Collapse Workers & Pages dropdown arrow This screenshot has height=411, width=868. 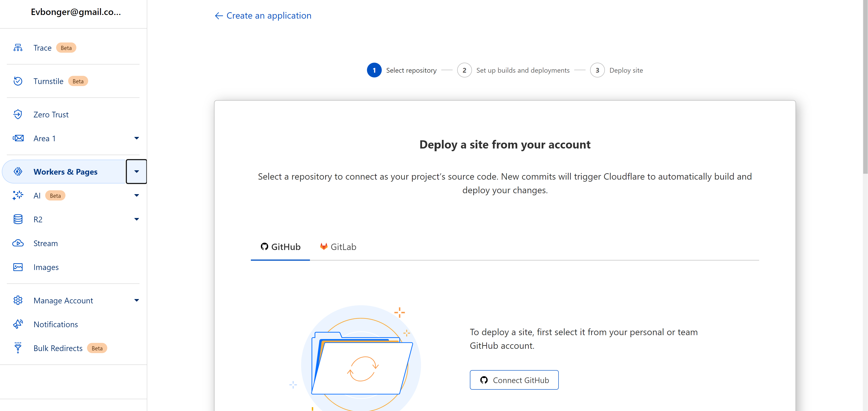[x=137, y=172]
